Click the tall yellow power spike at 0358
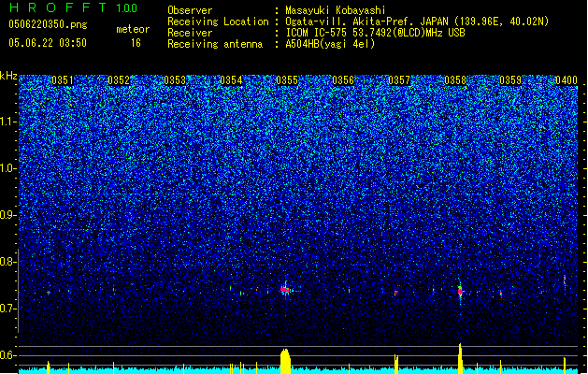 (460, 358)
